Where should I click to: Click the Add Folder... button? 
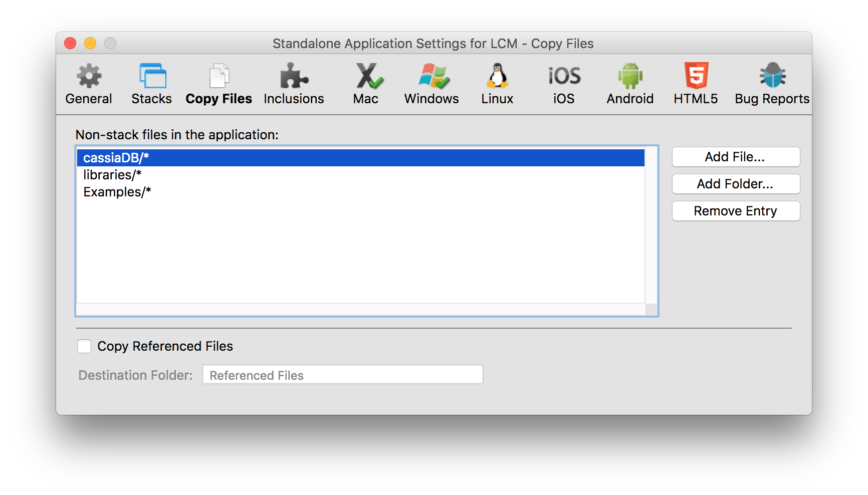click(736, 184)
